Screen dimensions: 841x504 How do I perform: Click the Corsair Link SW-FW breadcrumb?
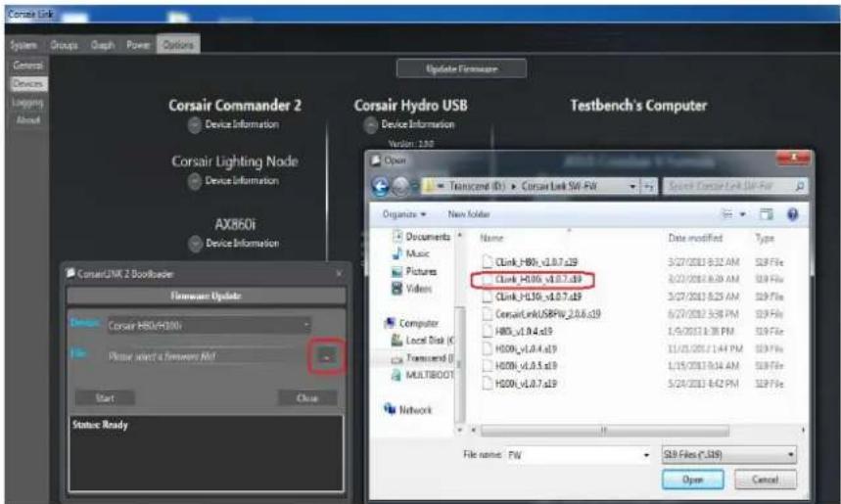point(559,186)
